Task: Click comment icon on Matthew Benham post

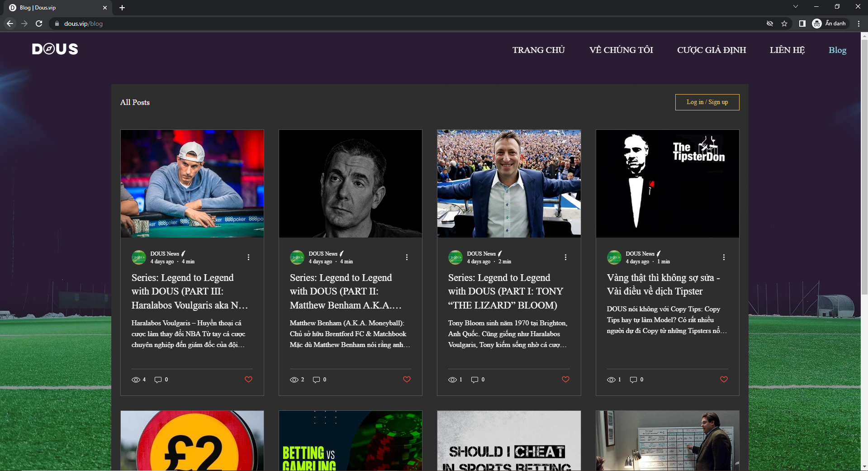Action: point(316,380)
